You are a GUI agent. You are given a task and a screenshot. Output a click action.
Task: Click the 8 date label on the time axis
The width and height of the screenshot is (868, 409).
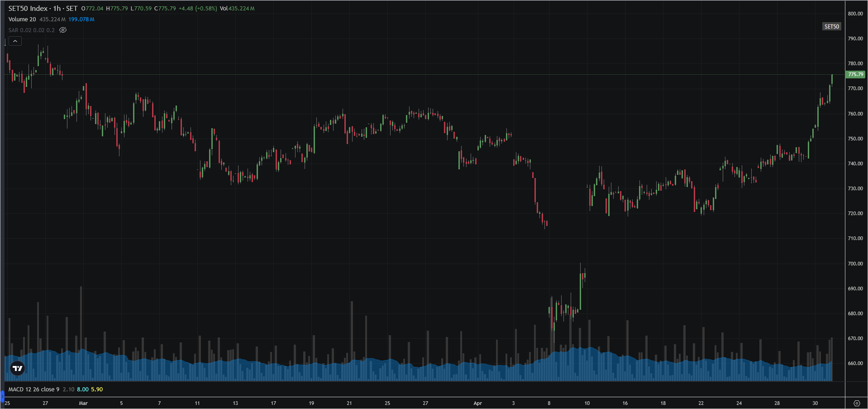(549, 403)
